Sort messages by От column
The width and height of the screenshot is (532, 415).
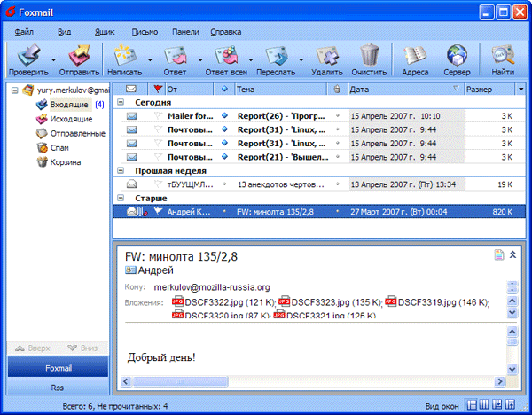190,89
